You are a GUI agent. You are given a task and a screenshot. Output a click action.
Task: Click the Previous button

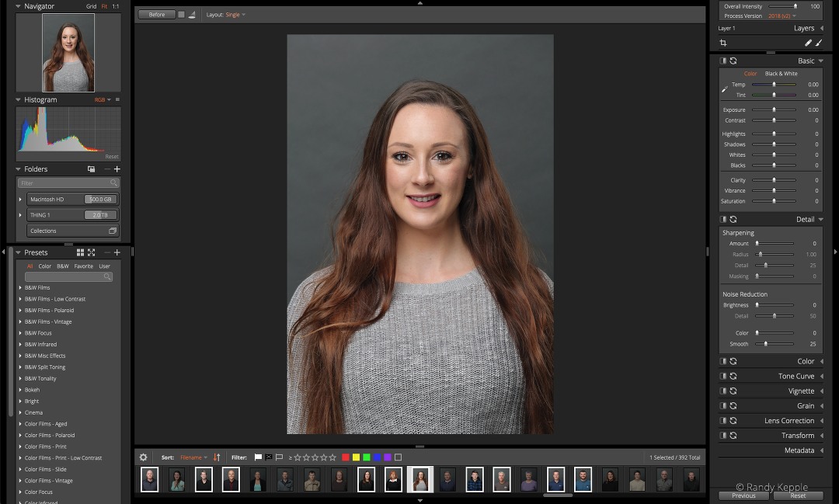[743, 495]
